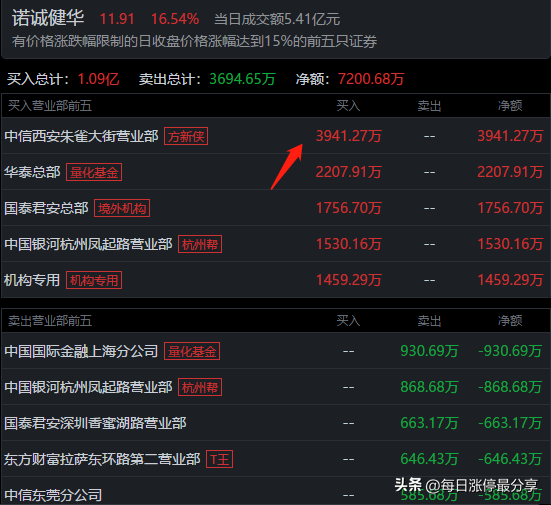Open broker row 中信西安朱雀大街营业部
Viewport: 551px width, 505px height.
[81, 136]
